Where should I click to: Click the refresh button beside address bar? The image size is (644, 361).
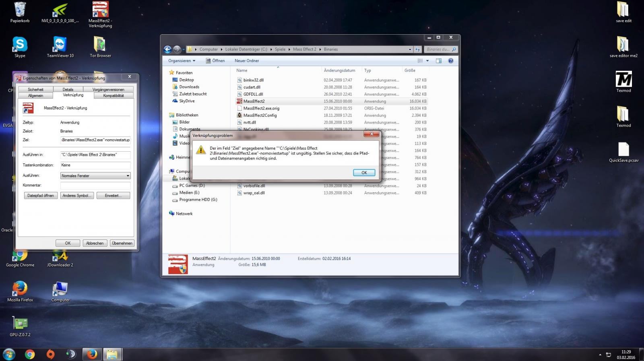(418, 50)
